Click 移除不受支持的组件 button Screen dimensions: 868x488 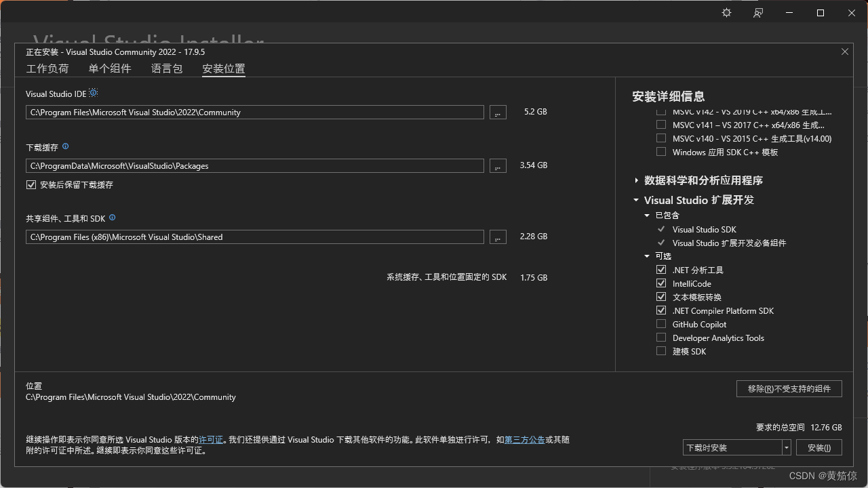789,388
